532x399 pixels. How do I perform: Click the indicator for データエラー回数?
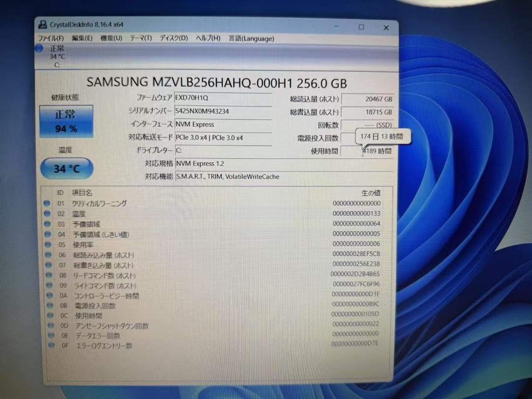[x=50, y=335]
